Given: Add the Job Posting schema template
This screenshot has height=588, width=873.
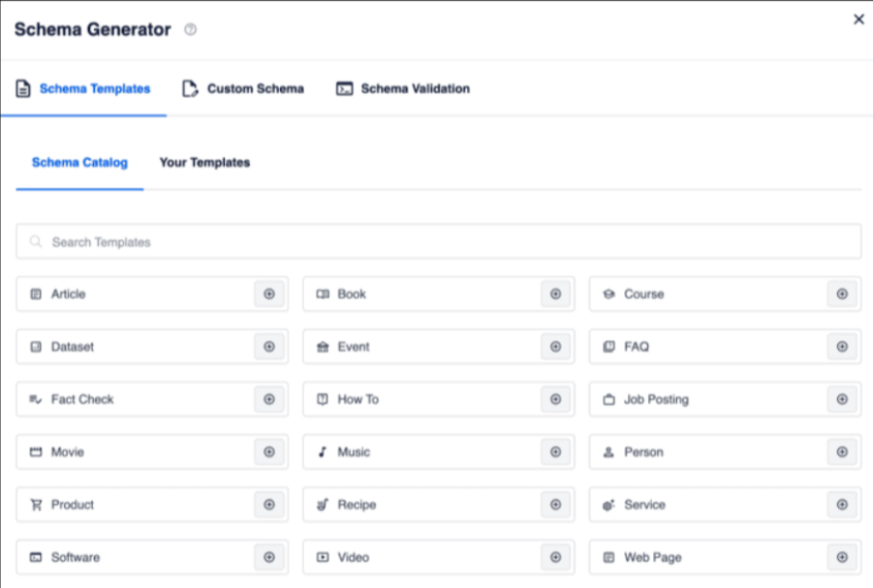Looking at the screenshot, I should [x=842, y=399].
